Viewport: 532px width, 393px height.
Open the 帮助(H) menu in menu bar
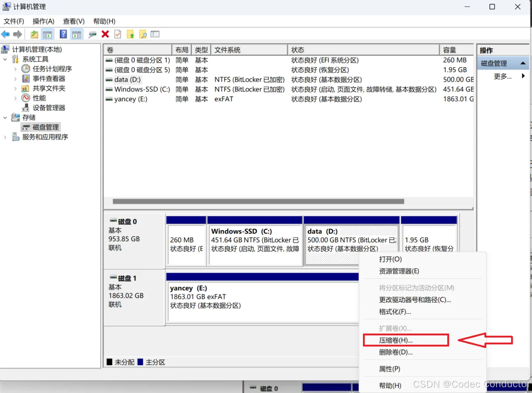point(104,21)
